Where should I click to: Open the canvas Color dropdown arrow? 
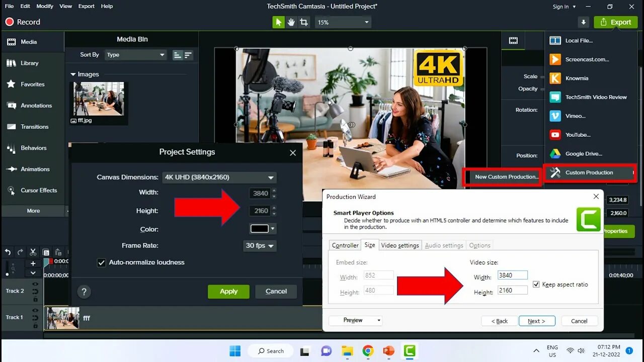(x=273, y=229)
